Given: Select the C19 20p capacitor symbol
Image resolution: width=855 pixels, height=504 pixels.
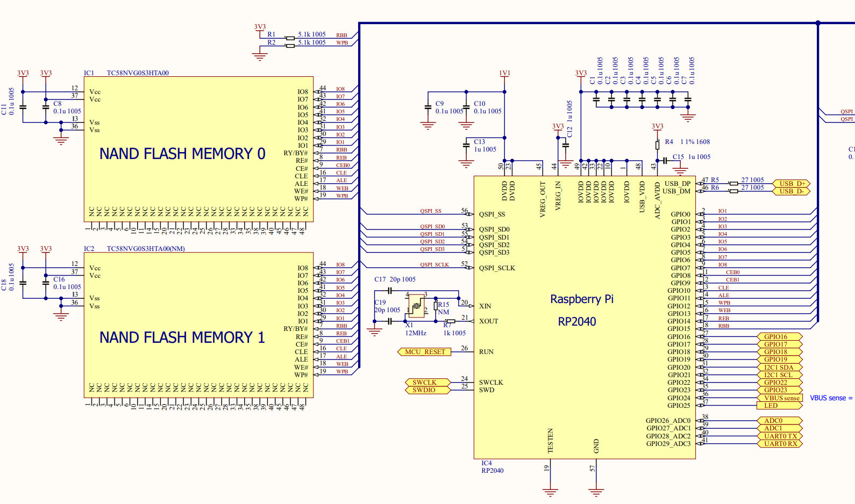Looking at the screenshot, I should point(389,321).
